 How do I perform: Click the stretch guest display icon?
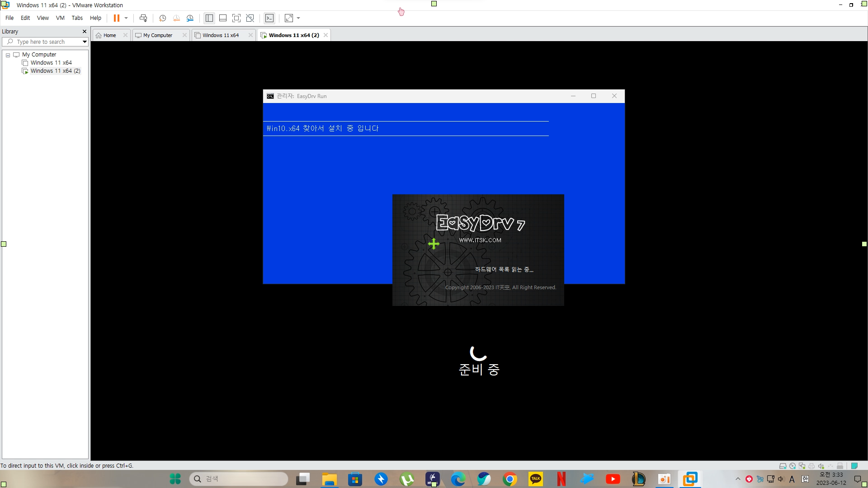tap(289, 18)
